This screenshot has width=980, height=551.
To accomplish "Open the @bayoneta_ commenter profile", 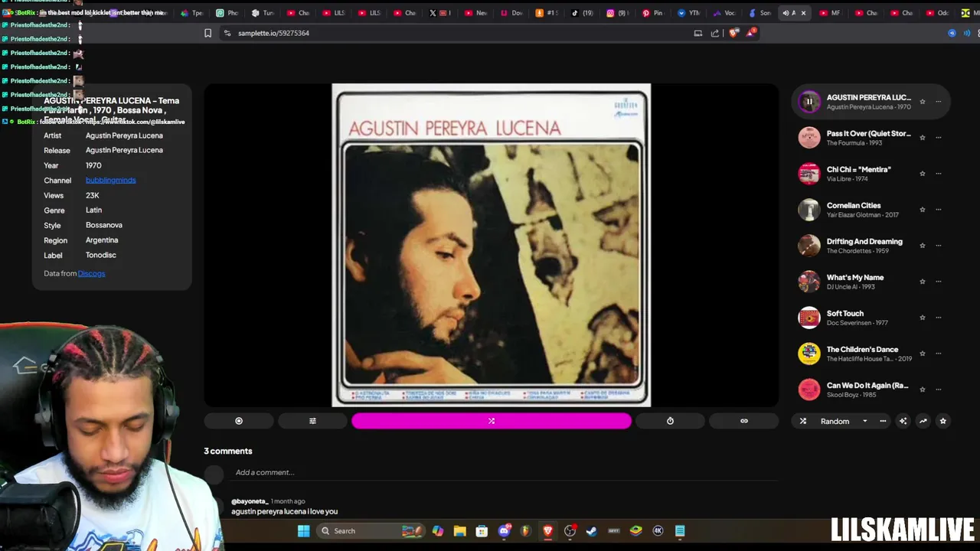I will click(250, 501).
